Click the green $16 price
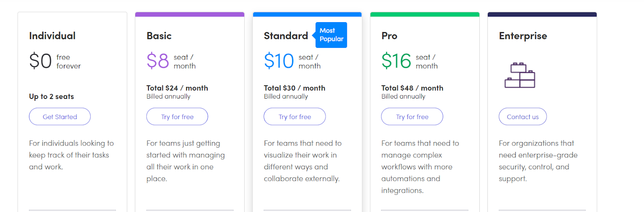Viewport: 644px width, 212px height. 396,61
